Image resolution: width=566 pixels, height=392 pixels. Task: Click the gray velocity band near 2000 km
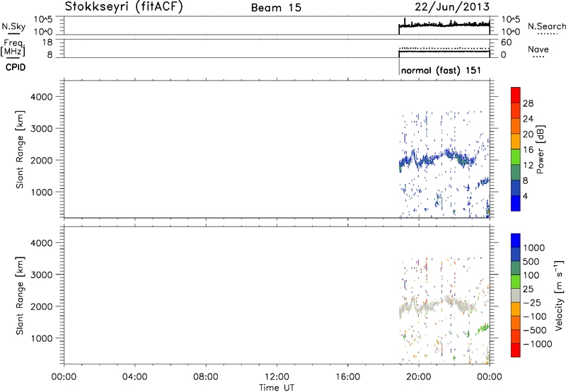(x=437, y=306)
